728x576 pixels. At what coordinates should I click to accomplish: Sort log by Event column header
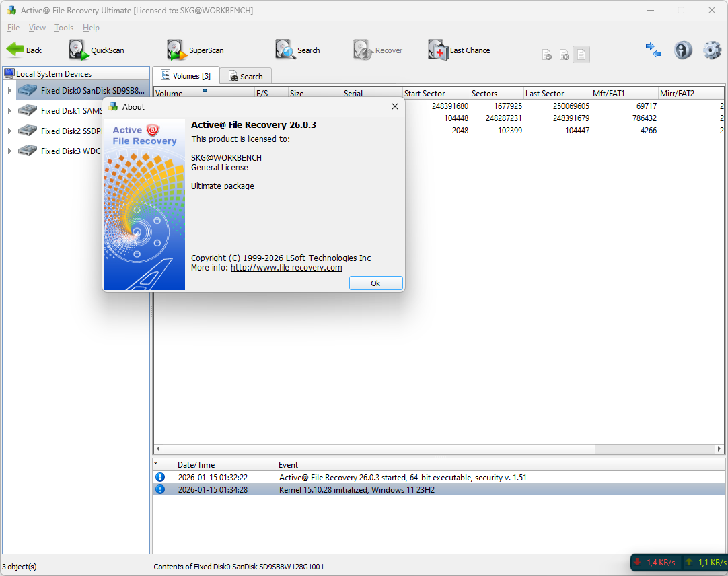(501, 464)
